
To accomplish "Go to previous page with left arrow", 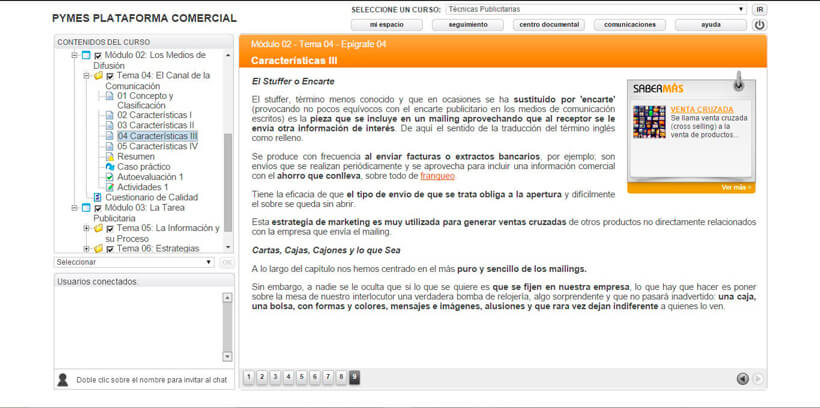I will (x=743, y=379).
